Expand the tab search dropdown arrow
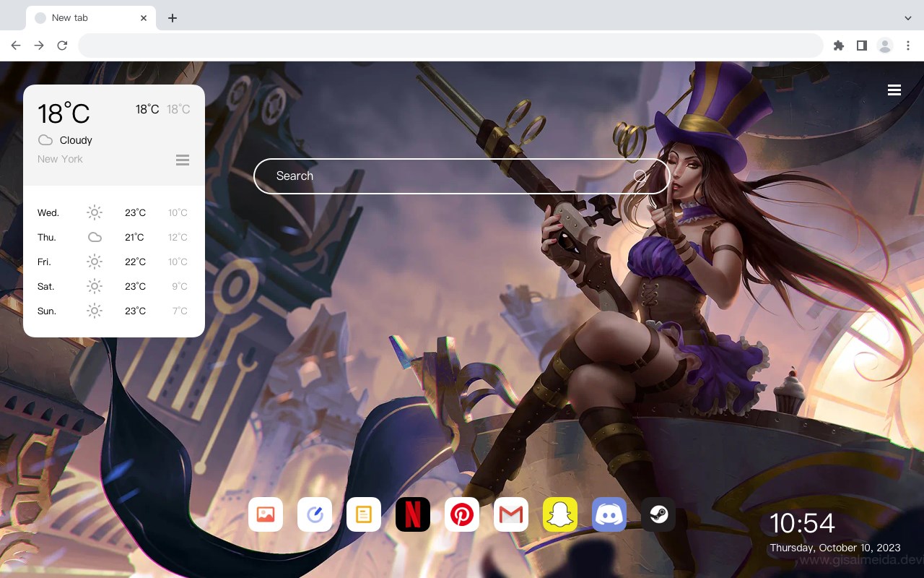The image size is (924, 578). (x=908, y=18)
